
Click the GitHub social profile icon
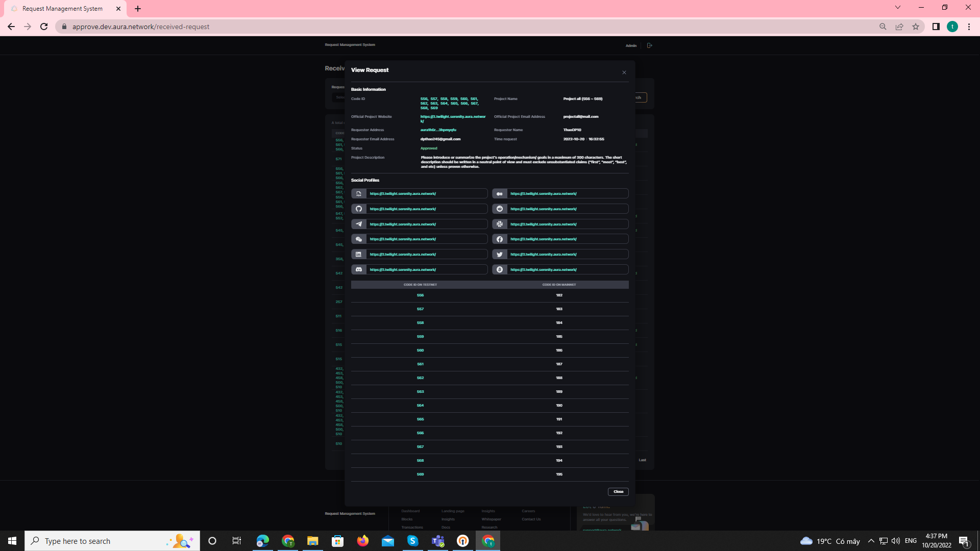pyautogui.click(x=359, y=209)
